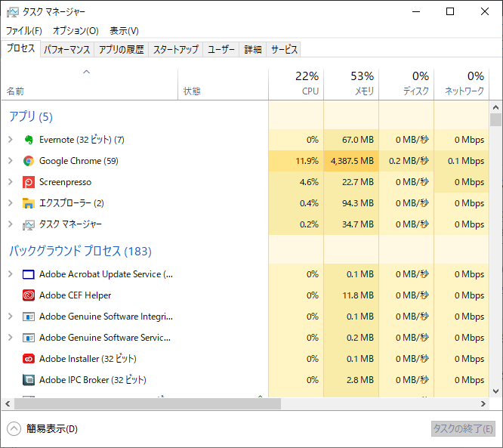The height and width of the screenshot is (448, 503).
Task: Expand the Google Chrome process group
Action: [11, 160]
